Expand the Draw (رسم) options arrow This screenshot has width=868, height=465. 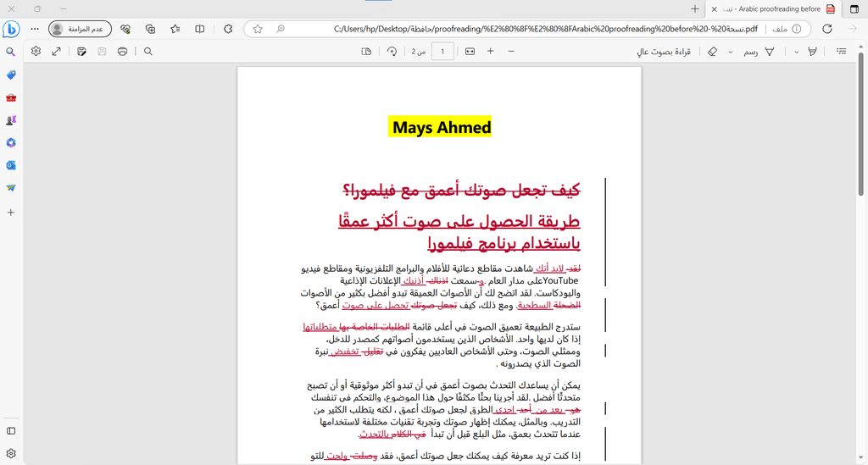pyautogui.click(x=730, y=52)
